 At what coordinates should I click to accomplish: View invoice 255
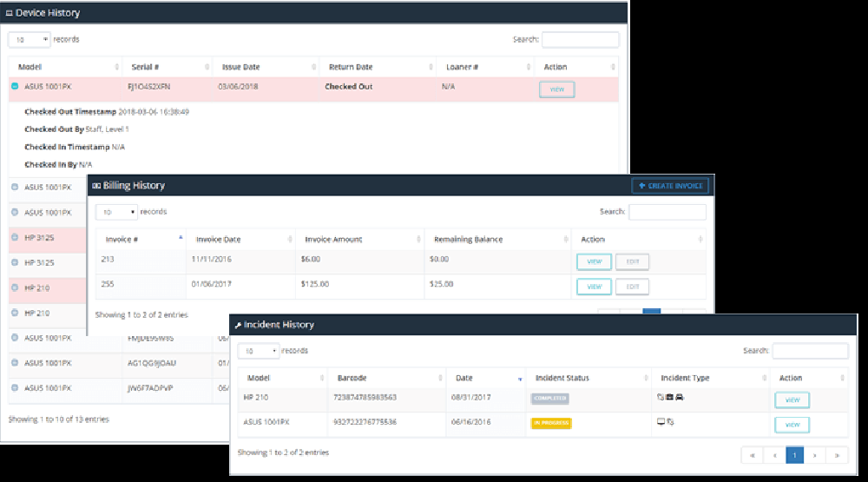coord(594,287)
